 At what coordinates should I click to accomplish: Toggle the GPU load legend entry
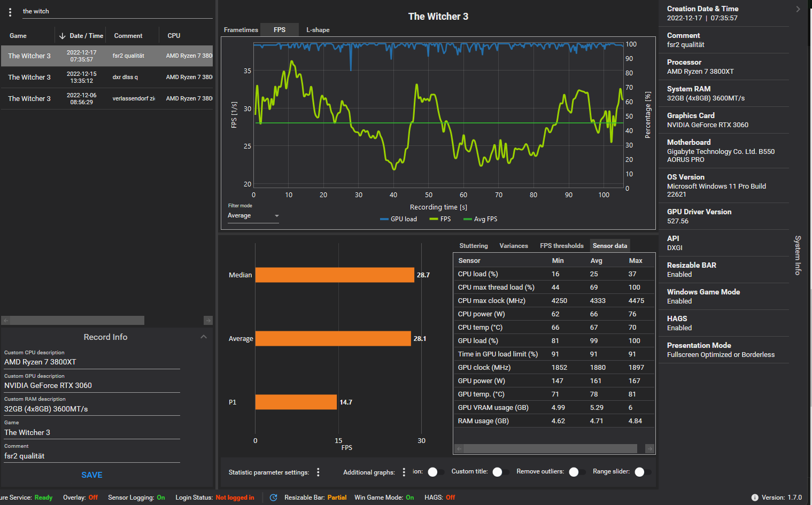(x=398, y=219)
